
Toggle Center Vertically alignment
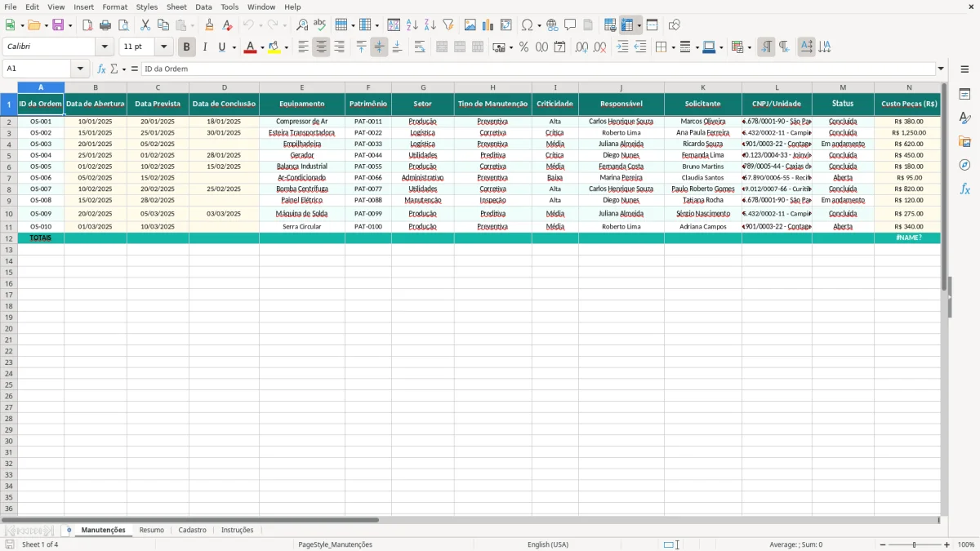(379, 47)
